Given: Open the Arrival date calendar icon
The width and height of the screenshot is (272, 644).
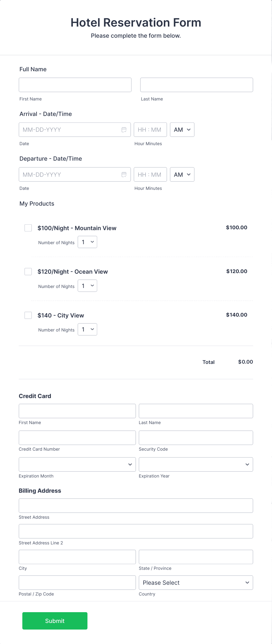Looking at the screenshot, I should (124, 130).
